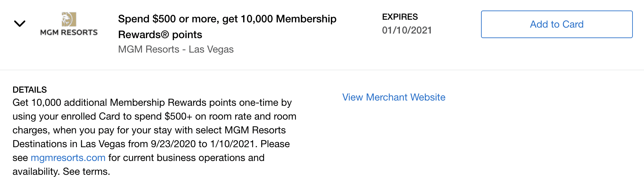Click the EXPIRES label
Viewport: 644px width, 182px height.
(x=400, y=17)
